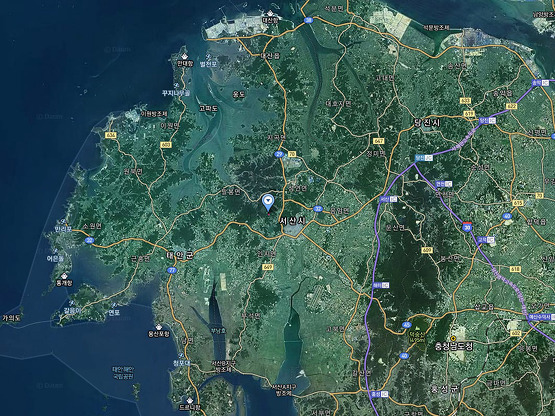Click the 충청남도청 yellow office marker
Screen dimensions: 555x416
(x=453, y=339)
